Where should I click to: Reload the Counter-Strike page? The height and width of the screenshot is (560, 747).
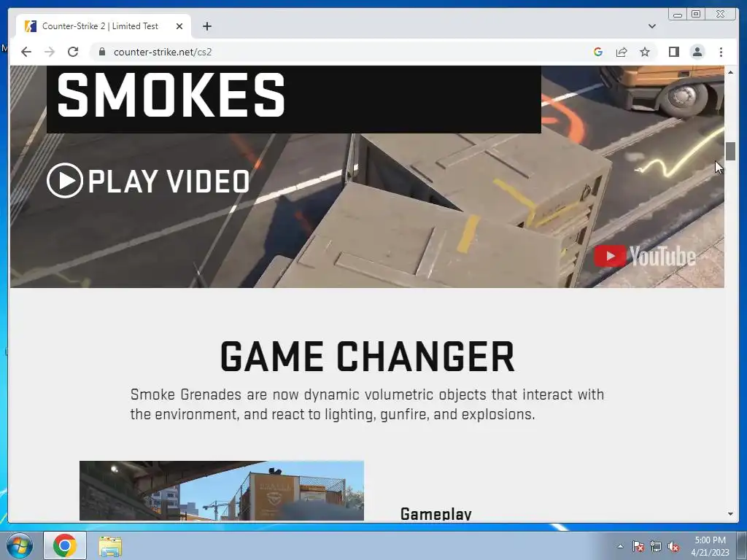click(x=73, y=52)
